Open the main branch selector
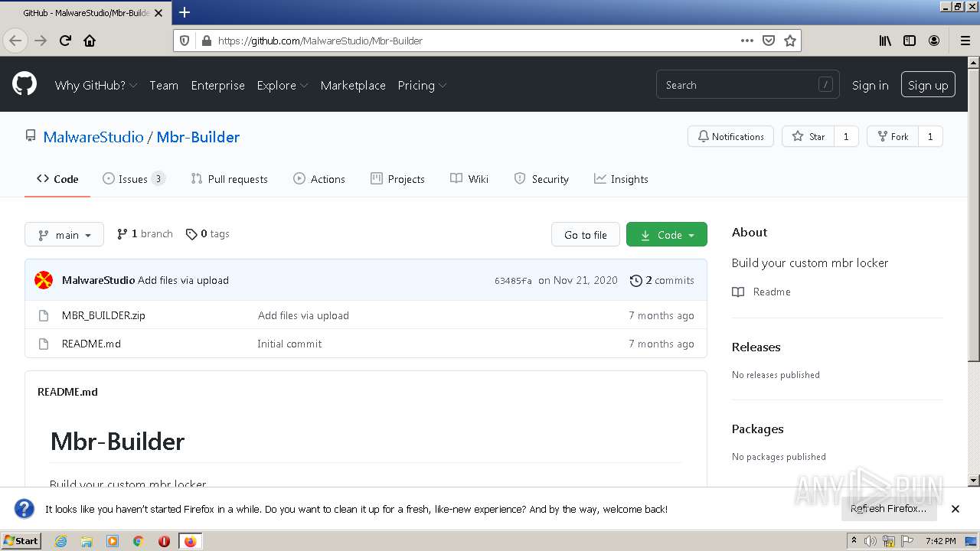980x551 pixels. click(x=64, y=234)
